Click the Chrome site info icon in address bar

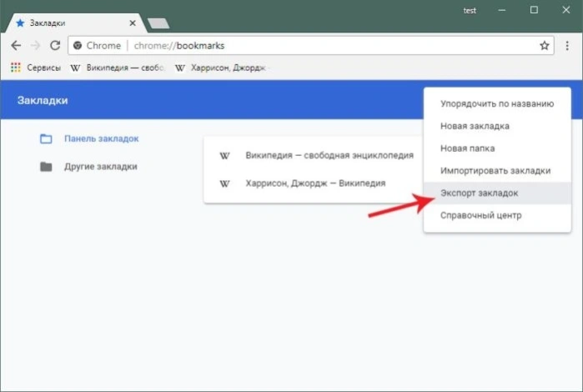(x=78, y=46)
